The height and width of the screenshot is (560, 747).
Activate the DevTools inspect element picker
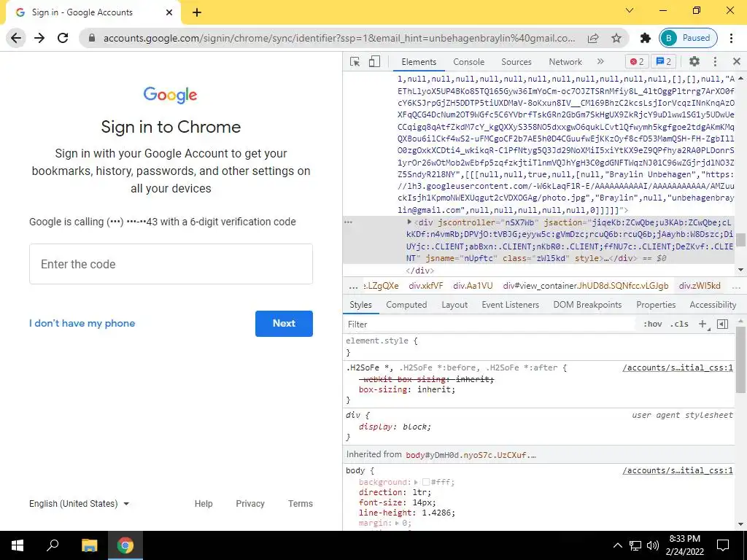click(x=355, y=62)
